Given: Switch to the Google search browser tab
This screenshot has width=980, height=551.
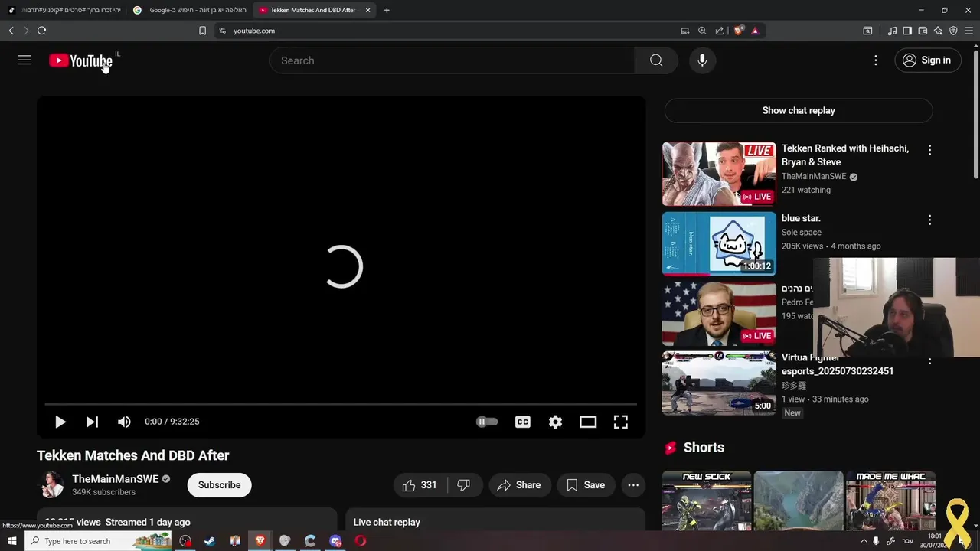Looking at the screenshot, I should [x=190, y=10].
